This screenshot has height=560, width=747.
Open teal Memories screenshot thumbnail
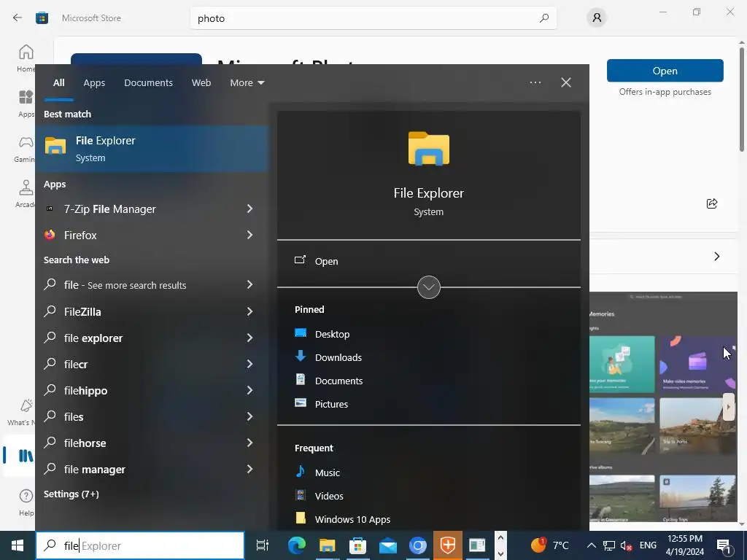(622, 365)
